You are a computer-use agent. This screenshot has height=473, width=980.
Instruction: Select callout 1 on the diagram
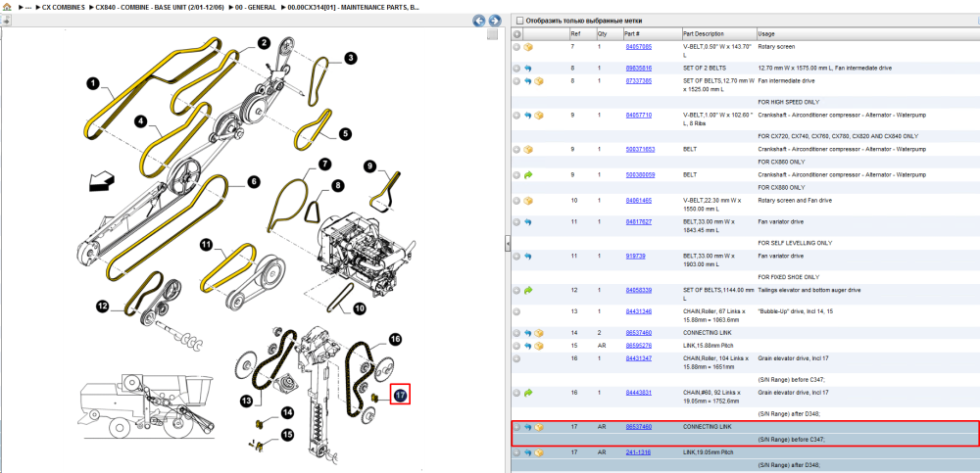pyautogui.click(x=93, y=83)
